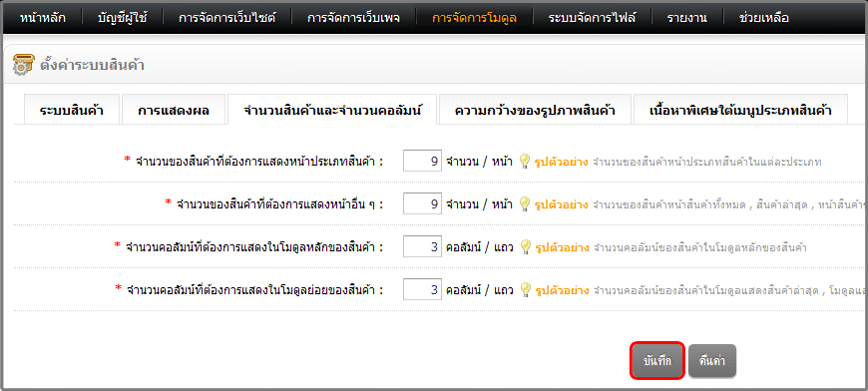Focus products per category page input field
Viewport: 868px width, 391px height.
click(x=422, y=161)
